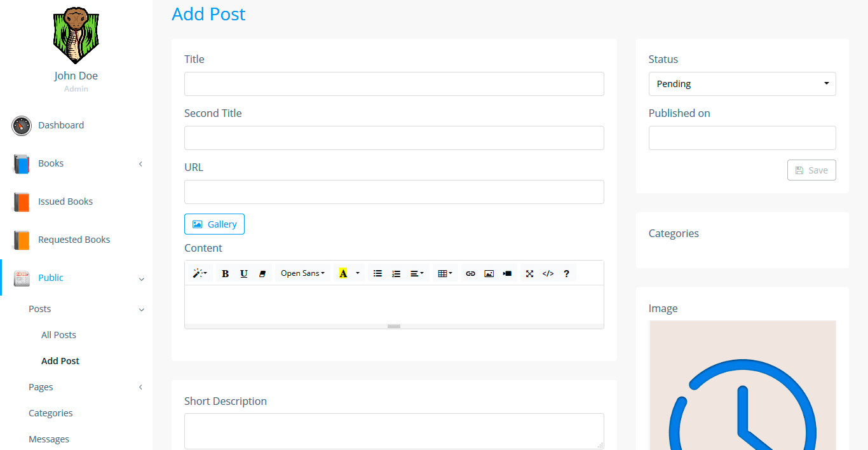Collapse the Public menu chevron in sidebar
The height and width of the screenshot is (450, 868).
[x=141, y=278]
